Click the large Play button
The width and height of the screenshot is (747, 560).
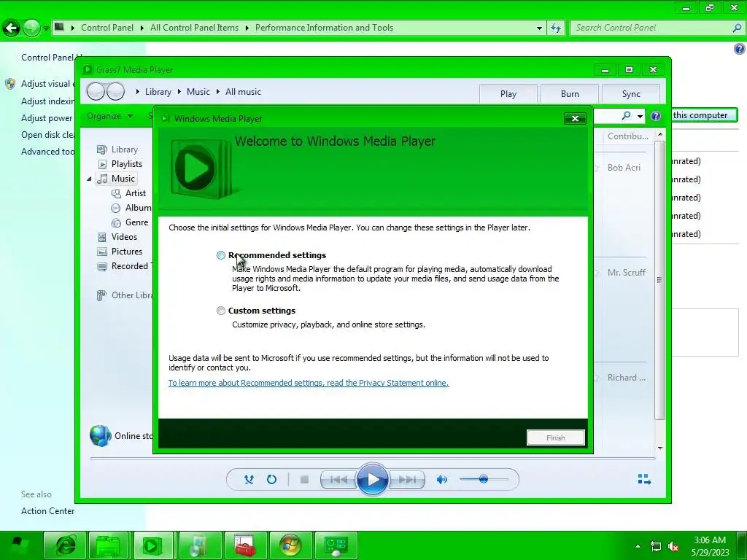coord(372,479)
